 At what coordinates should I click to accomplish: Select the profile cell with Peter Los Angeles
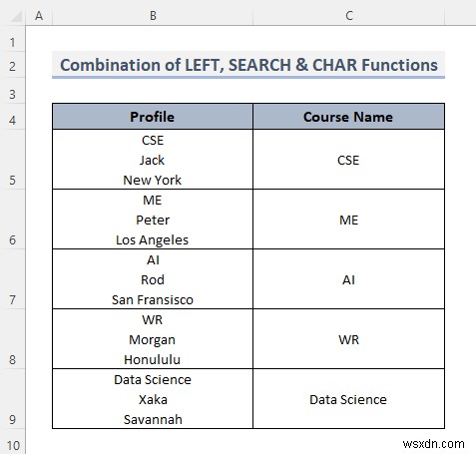click(x=153, y=220)
